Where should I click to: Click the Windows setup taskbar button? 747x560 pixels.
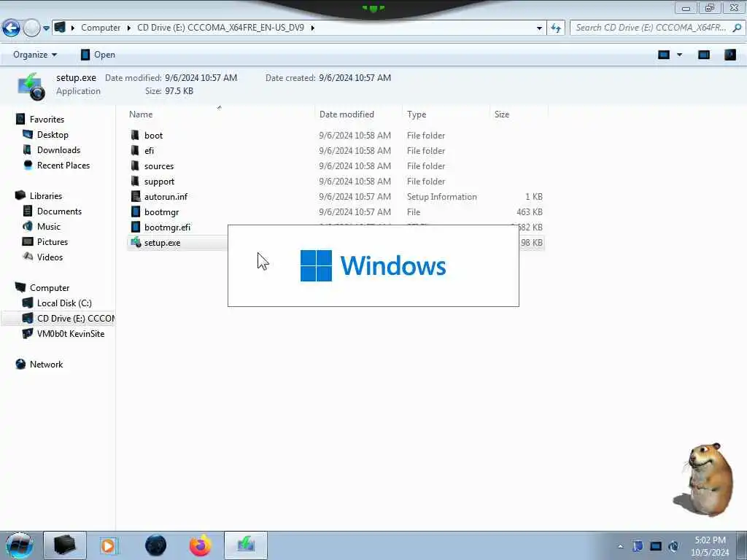pyautogui.click(x=246, y=545)
